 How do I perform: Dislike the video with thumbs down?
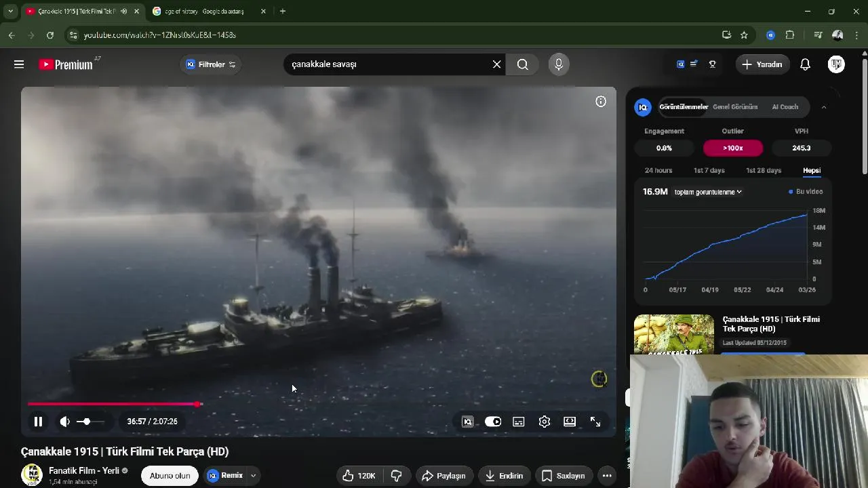point(397,476)
